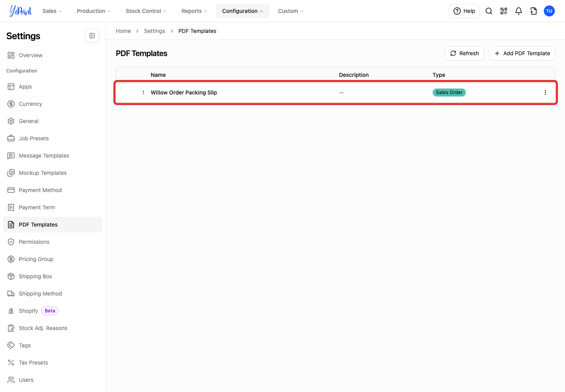
Task: Expand the Production menu
Action: point(94,11)
